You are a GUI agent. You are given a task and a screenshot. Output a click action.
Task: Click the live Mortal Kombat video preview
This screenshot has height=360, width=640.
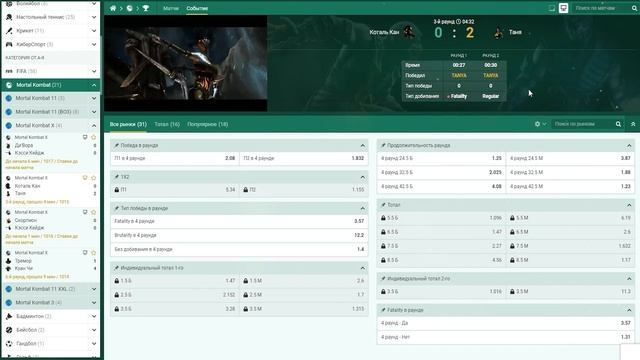pos(186,63)
